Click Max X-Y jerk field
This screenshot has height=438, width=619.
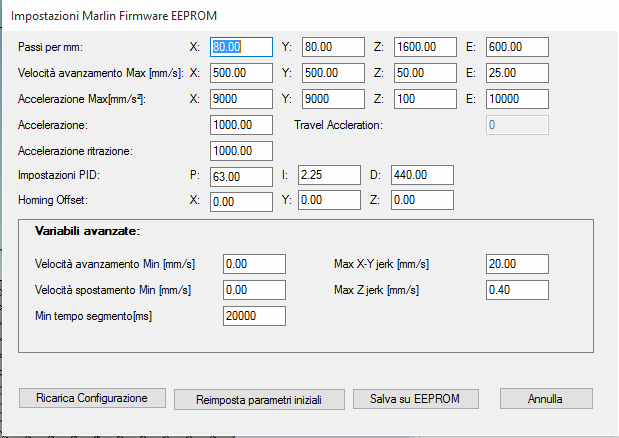(517, 264)
